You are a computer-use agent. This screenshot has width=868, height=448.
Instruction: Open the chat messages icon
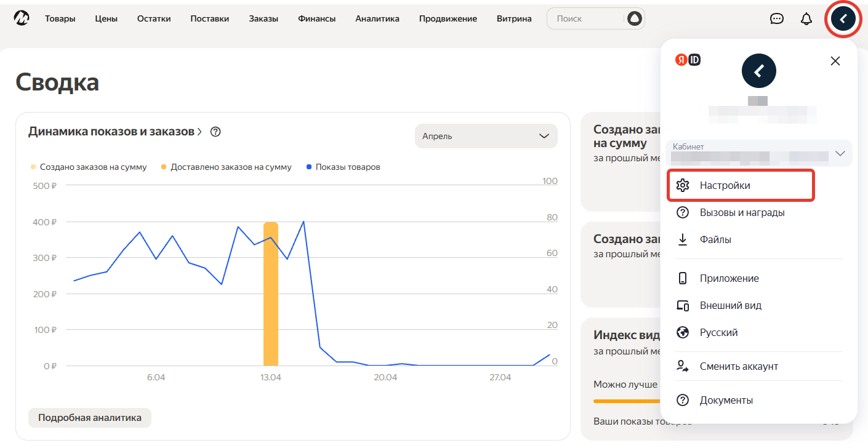[x=777, y=18]
